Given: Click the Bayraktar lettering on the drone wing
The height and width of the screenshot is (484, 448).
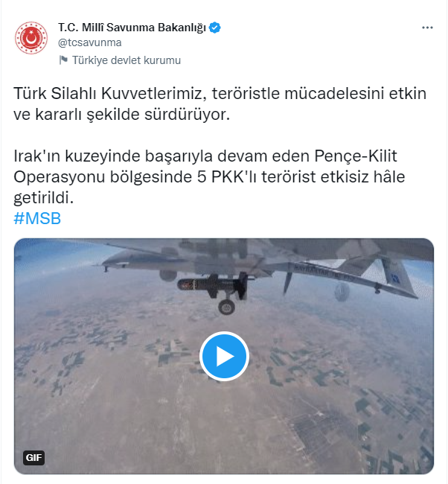Looking at the screenshot, I should pyautogui.click(x=322, y=272).
